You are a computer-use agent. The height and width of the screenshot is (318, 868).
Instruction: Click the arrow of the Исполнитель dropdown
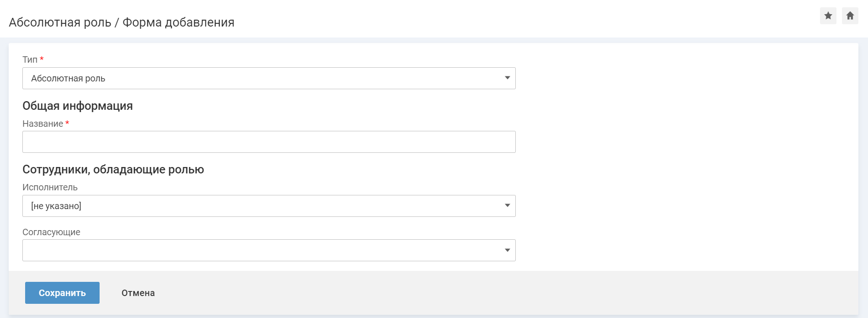pos(507,206)
